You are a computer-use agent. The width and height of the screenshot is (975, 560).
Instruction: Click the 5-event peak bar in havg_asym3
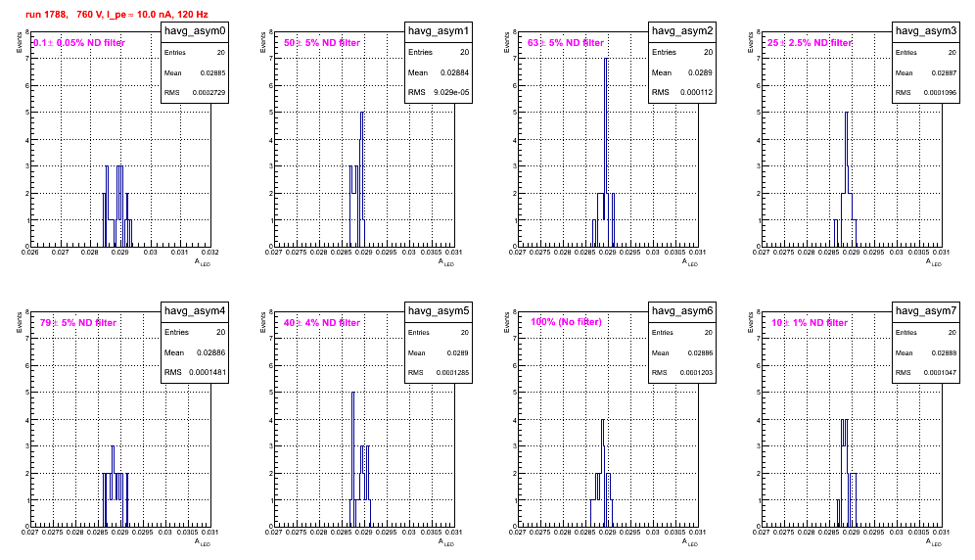[x=847, y=179]
